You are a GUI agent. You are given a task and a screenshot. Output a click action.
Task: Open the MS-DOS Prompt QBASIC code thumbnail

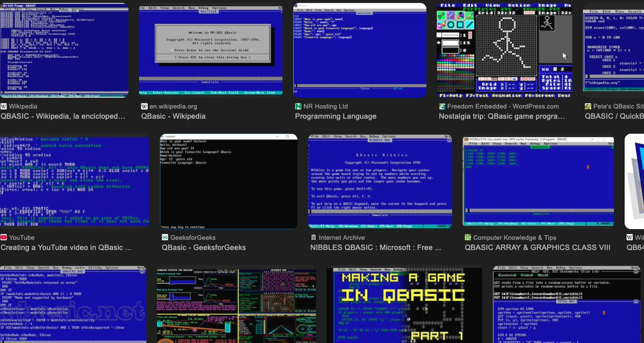click(x=64, y=50)
